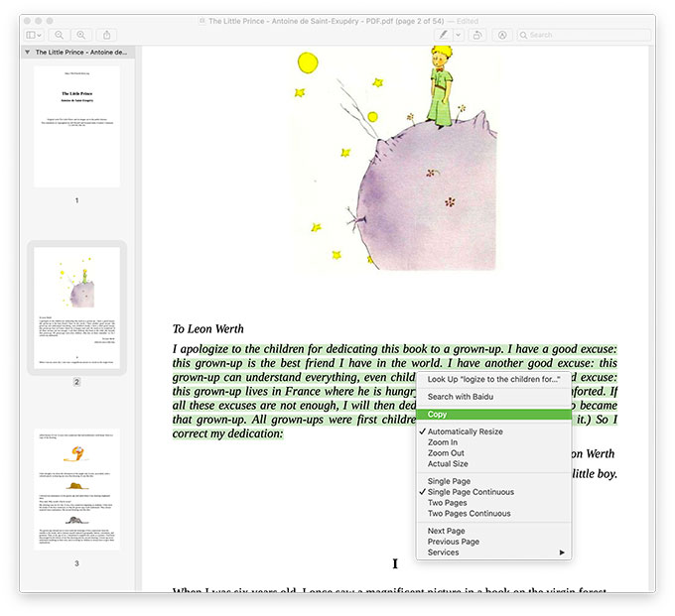Click the zoom out magnifier icon
This screenshot has height=616, width=675.
coord(60,35)
